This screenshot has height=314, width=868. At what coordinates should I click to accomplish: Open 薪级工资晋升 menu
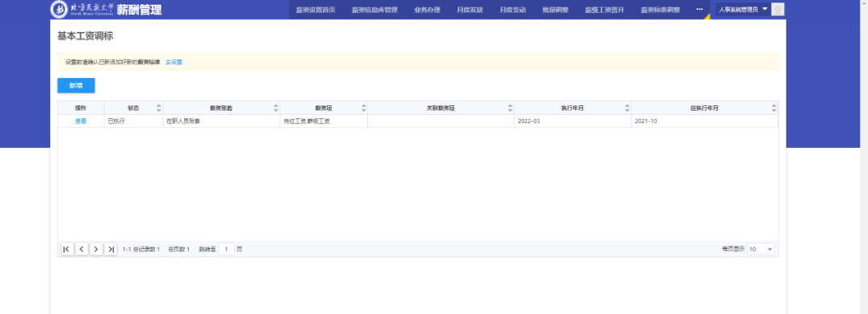[604, 10]
